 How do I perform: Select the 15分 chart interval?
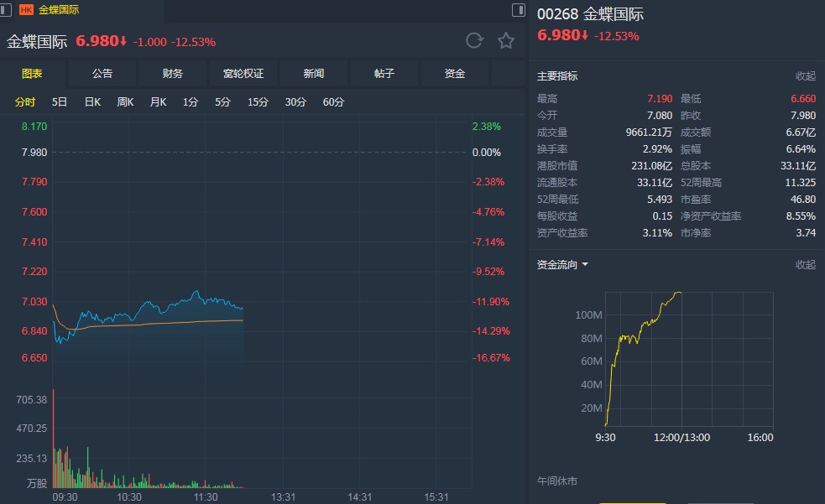(258, 102)
